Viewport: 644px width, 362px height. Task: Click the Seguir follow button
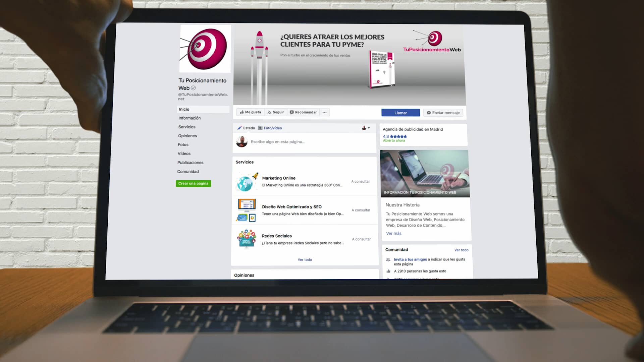tap(275, 112)
